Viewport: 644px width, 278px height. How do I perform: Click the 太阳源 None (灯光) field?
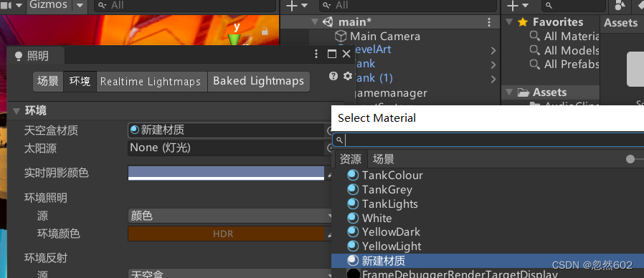click(227, 148)
